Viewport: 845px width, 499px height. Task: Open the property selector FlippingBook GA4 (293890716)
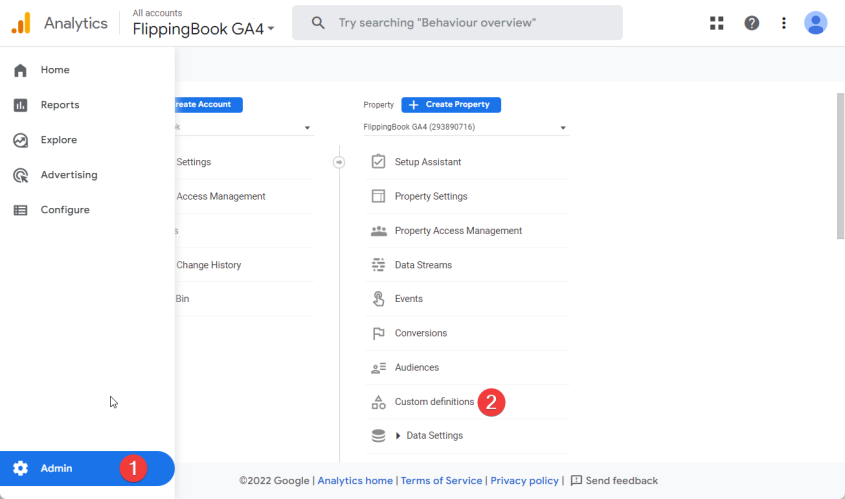pyautogui.click(x=466, y=127)
